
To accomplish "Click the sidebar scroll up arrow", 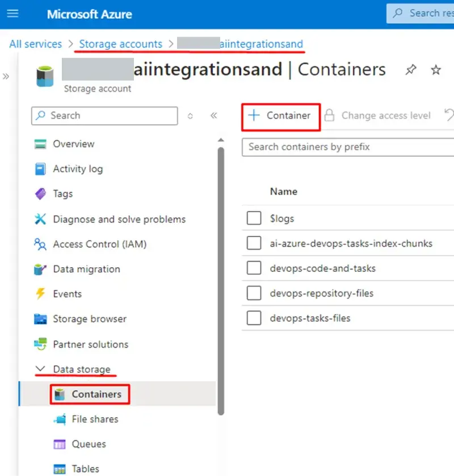I will [x=221, y=140].
